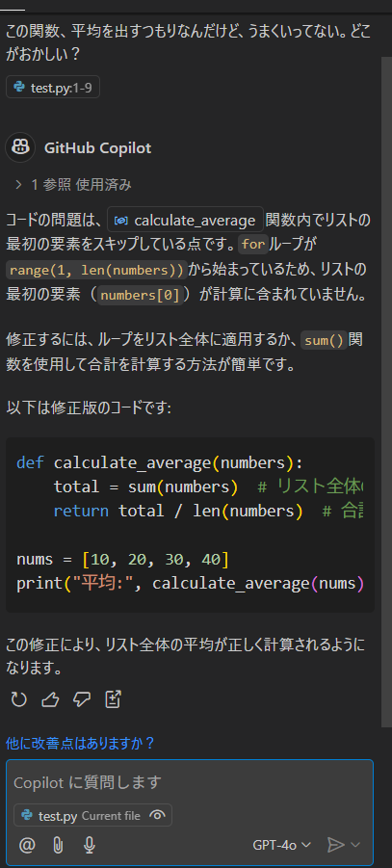Click the Copilot に質問します input field
This screenshot has width=392, height=868.
[x=190, y=782]
